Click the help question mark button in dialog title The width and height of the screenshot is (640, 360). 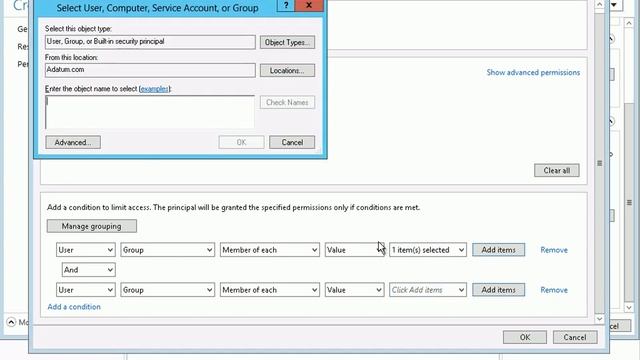click(x=285, y=5)
